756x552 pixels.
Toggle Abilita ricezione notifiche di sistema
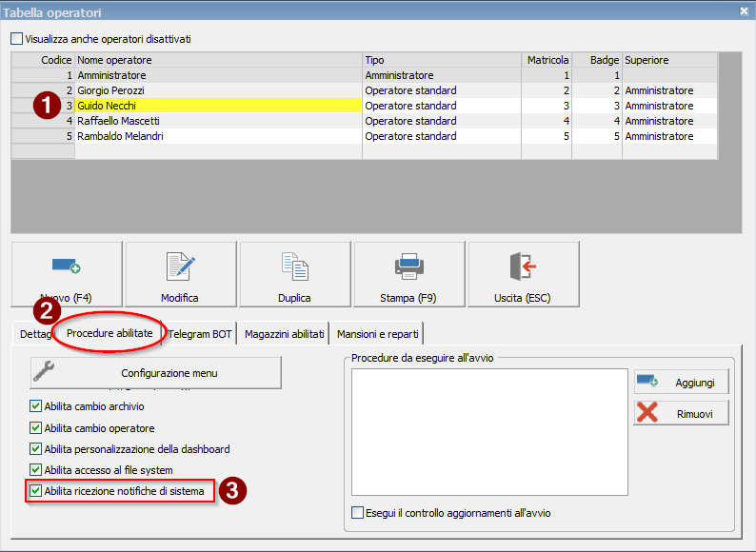tap(36, 491)
